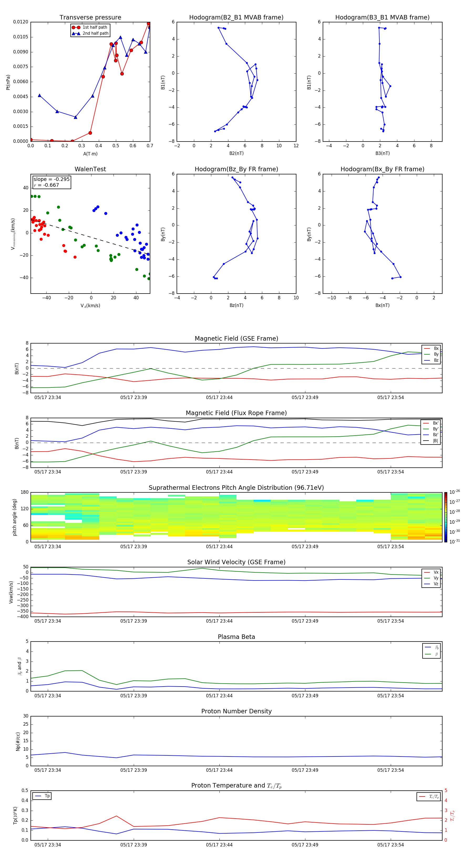This screenshot has height=868, width=473.
Task: Click "05/17 23:44" tick under Plasma Beta panel
Action: coord(219,696)
